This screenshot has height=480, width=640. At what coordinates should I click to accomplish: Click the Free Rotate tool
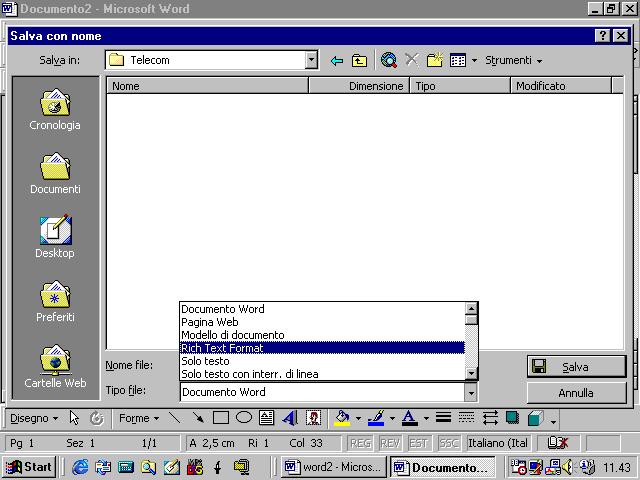(x=97, y=418)
